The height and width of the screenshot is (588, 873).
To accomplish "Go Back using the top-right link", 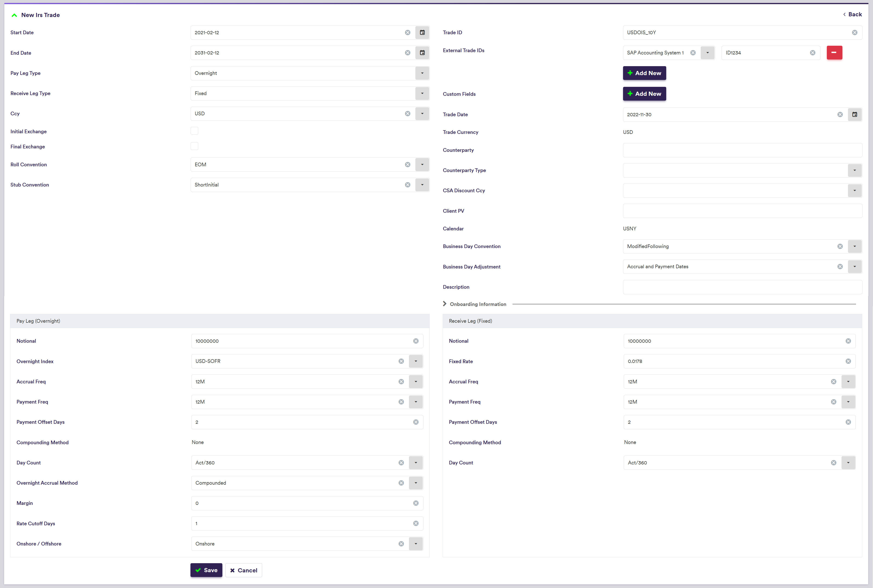I will tap(852, 14).
